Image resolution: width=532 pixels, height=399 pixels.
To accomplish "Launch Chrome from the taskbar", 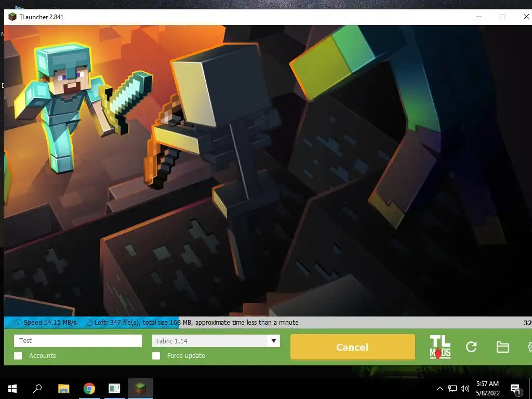I will pyautogui.click(x=89, y=389).
